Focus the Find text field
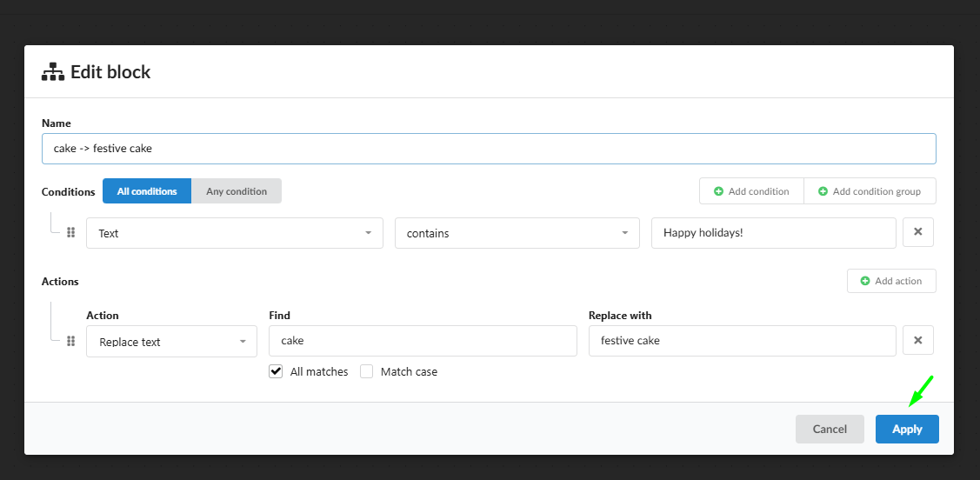 [x=423, y=341]
